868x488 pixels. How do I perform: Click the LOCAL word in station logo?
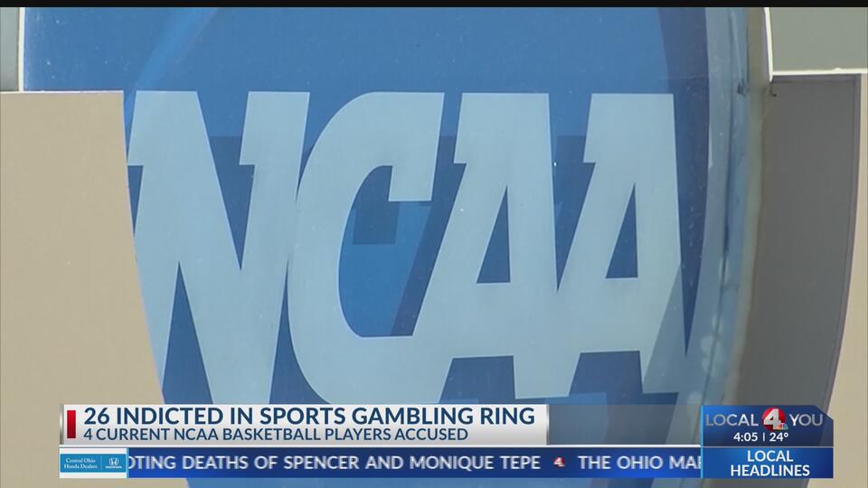731,420
